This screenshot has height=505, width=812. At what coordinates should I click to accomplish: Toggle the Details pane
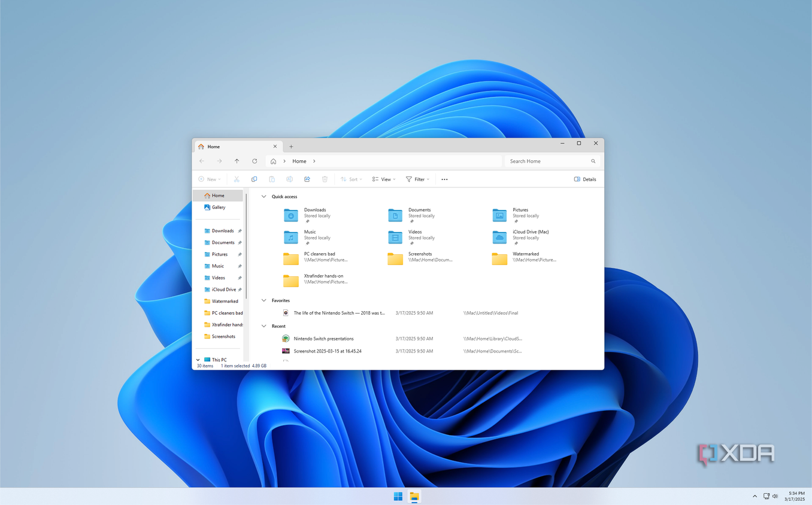click(x=585, y=179)
